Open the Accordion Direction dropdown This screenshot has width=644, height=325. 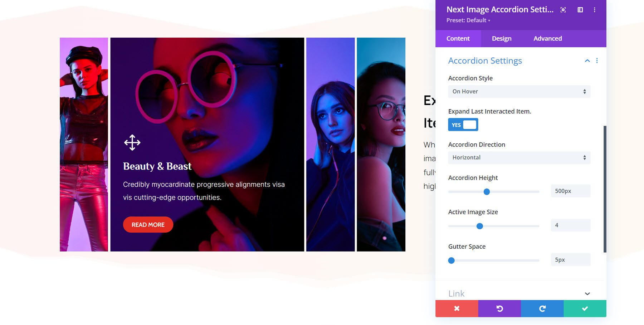coord(519,158)
